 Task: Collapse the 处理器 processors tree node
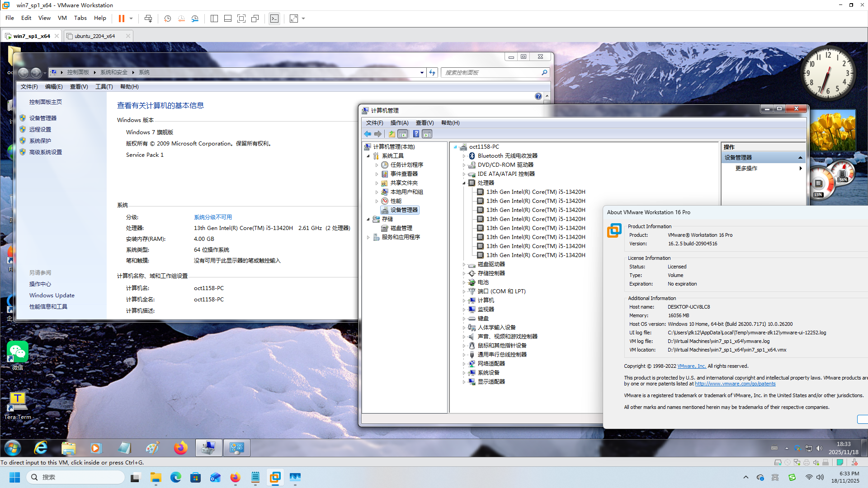coord(464,183)
